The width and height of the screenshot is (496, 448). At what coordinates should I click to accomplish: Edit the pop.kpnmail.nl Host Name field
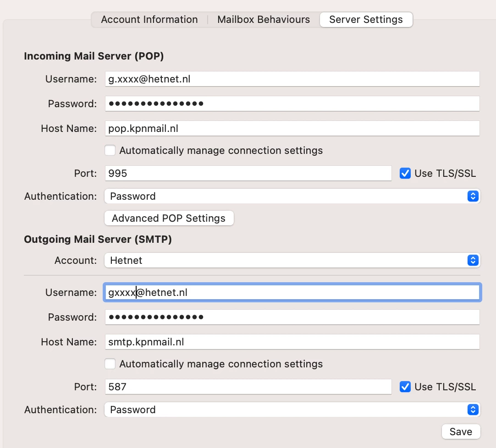coord(292,128)
